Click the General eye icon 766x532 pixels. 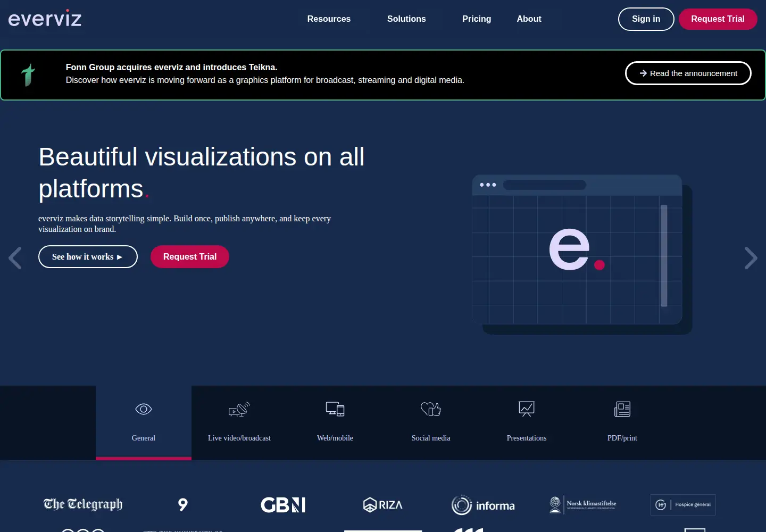point(144,409)
